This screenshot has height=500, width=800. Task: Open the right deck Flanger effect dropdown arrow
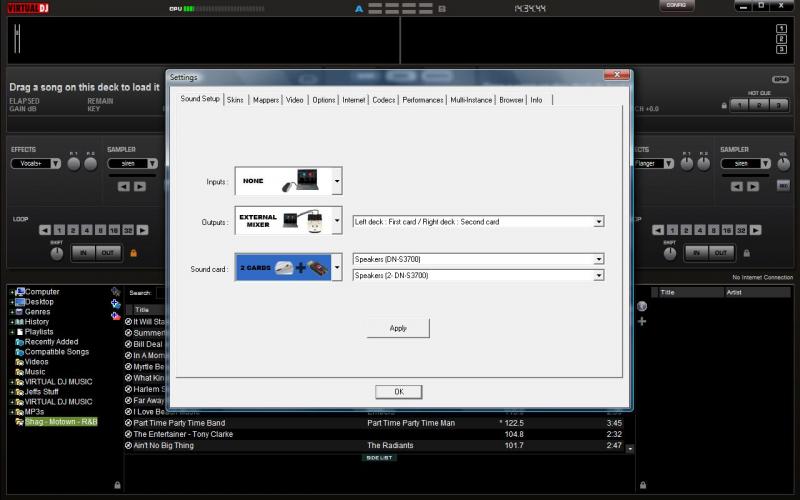pyautogui.click(x=668, y=163)
